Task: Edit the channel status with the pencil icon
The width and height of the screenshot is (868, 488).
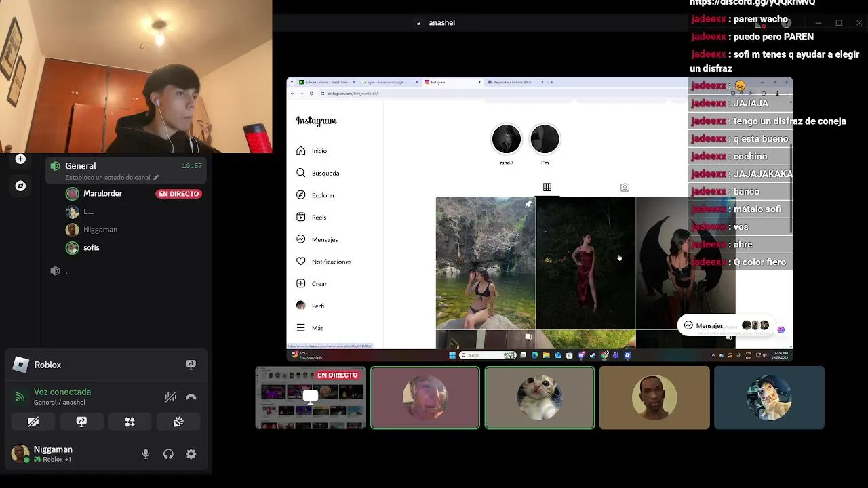Action: coord(156,178)
